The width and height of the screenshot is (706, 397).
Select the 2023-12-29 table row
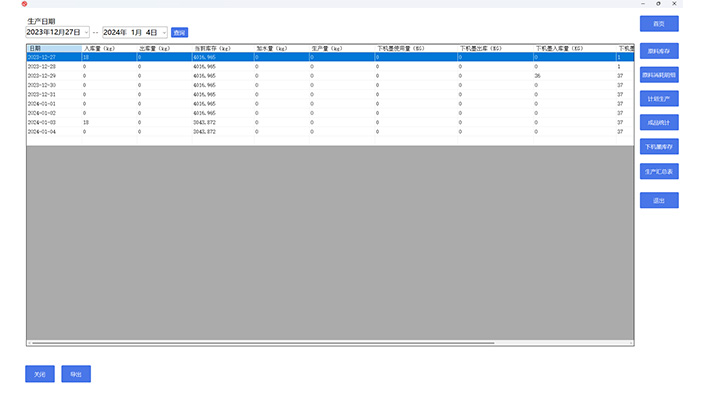pos(330,76)
